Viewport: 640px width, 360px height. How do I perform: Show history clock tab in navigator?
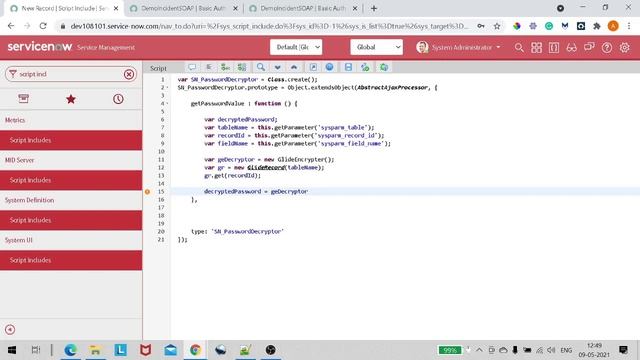click(118, 99)
